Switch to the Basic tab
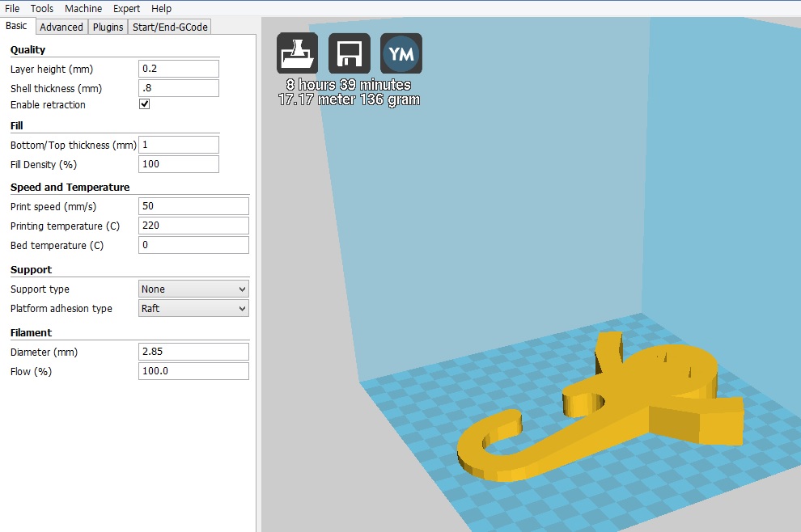 click(x=17, y=26)
